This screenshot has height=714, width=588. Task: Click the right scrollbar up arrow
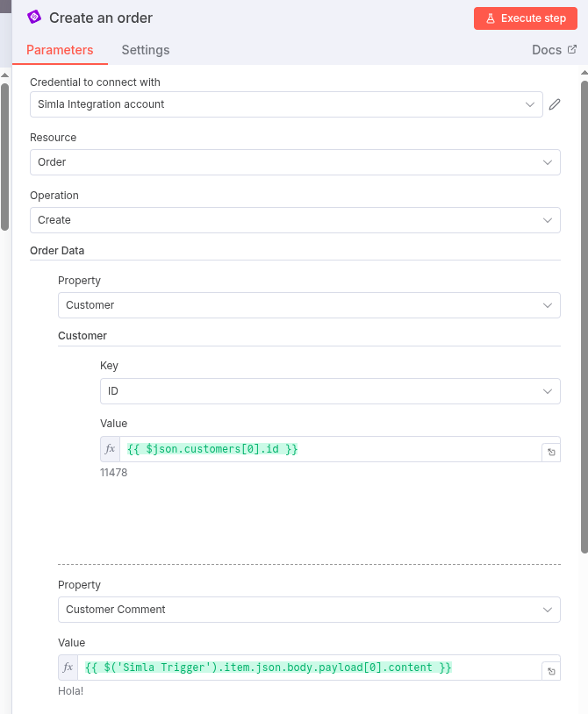pos(584,73)
